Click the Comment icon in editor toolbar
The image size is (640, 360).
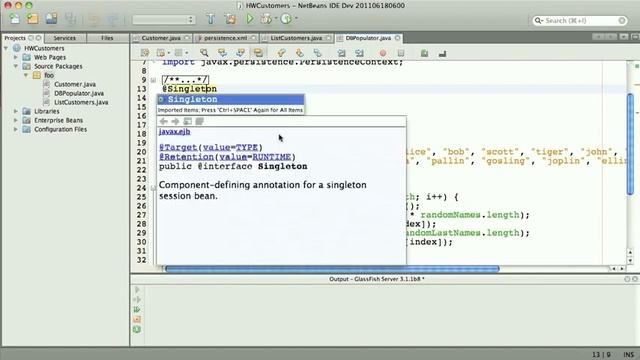coord(424,53)
